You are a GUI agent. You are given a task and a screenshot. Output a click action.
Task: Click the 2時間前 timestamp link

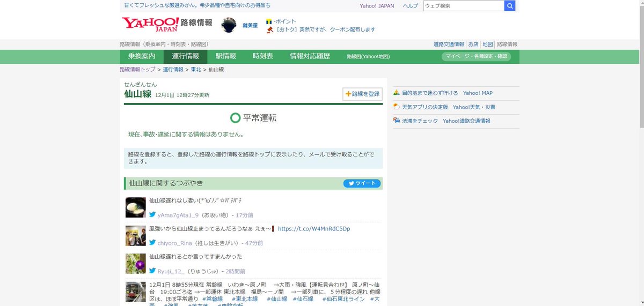[x=235, y=271]
